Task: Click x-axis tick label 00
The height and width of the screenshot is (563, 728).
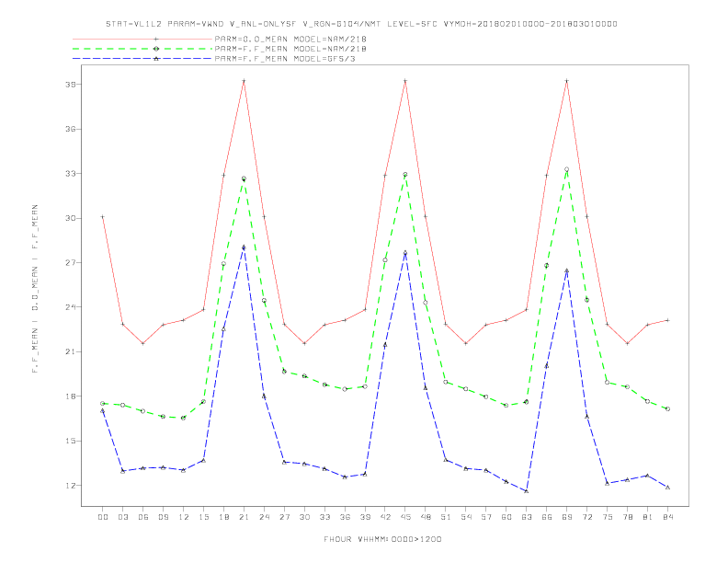Action: point(103,517)
